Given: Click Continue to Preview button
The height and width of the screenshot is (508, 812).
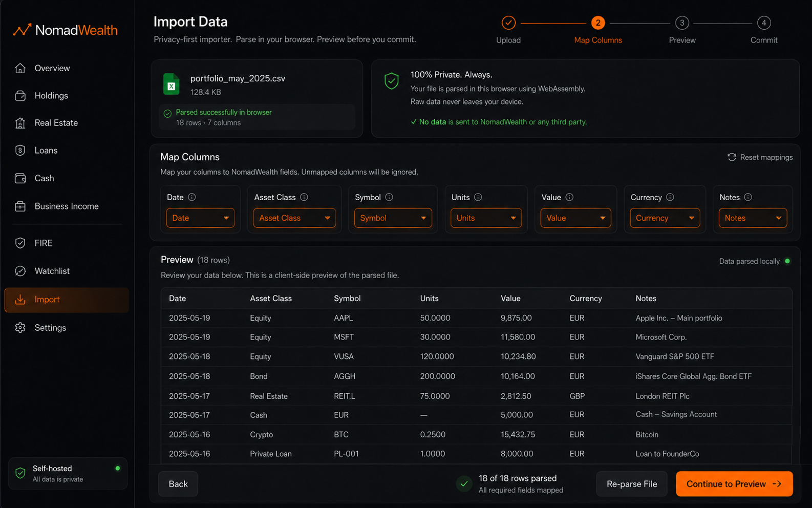Looking at the screenshot, I should tap(734, 484).
